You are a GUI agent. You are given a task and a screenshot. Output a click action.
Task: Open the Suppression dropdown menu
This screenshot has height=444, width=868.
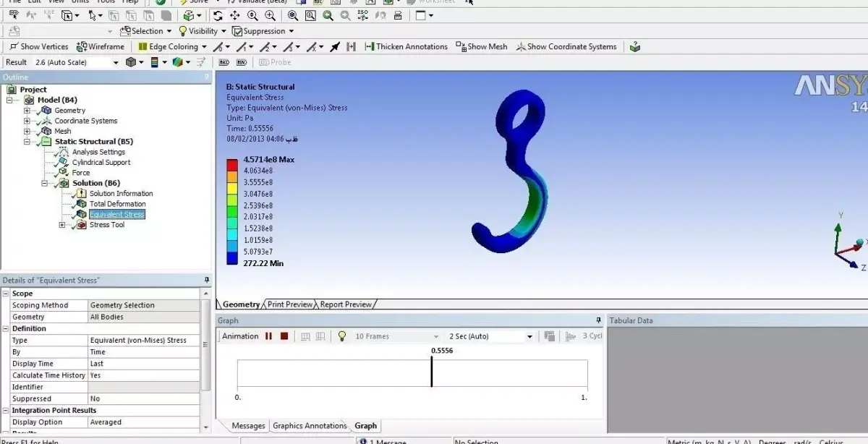point(263,31)
